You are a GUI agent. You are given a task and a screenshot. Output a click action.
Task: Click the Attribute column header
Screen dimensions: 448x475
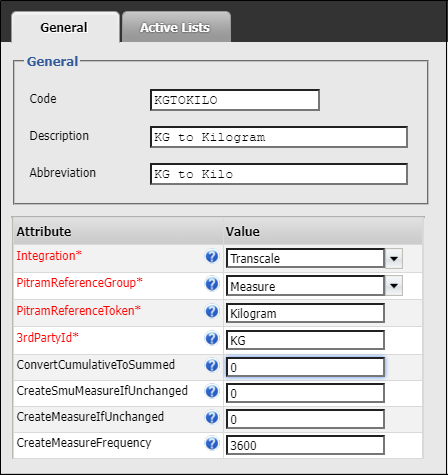coord(118,231)
